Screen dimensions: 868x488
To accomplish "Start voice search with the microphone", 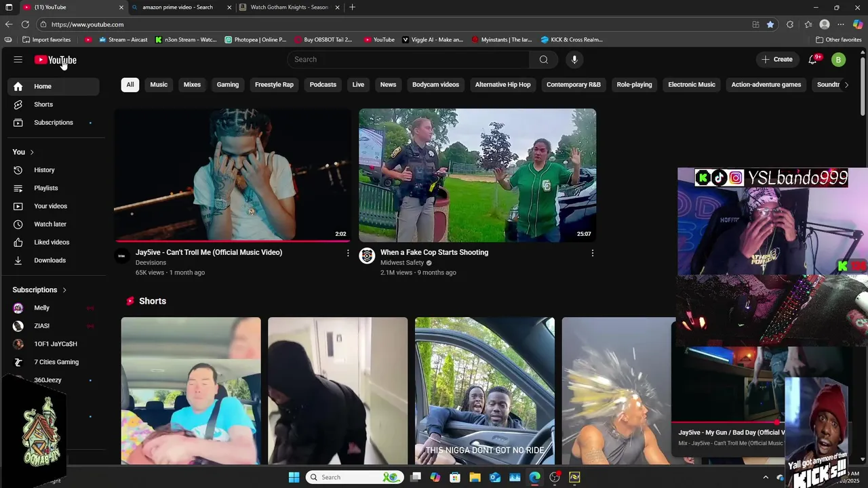I will (x=574, y=60).
